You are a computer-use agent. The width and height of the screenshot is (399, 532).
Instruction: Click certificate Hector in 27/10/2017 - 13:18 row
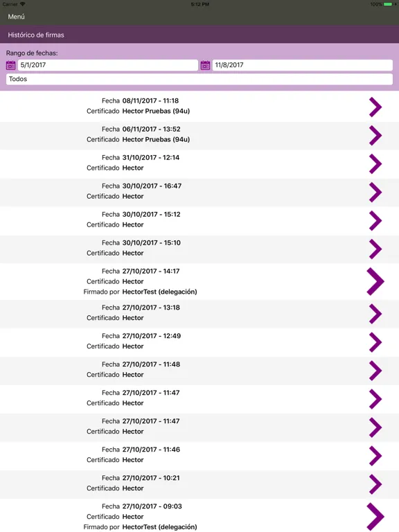coord(133,318)
